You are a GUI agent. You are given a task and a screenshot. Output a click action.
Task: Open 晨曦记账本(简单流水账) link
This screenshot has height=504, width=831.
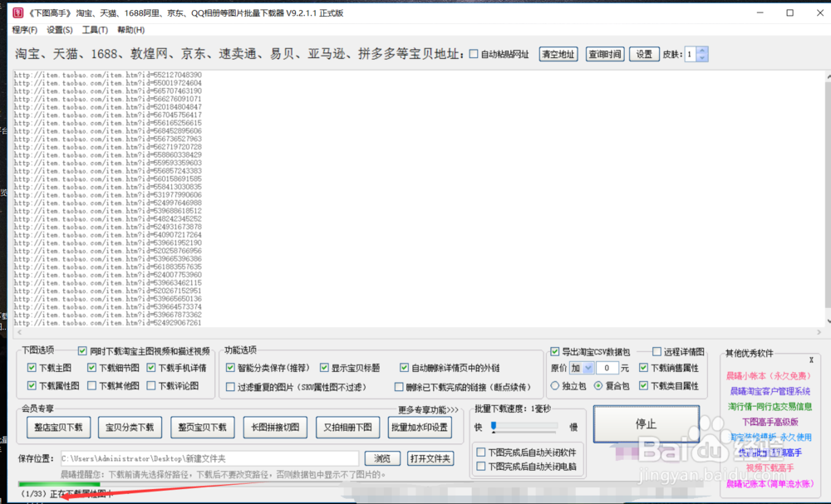770,483
